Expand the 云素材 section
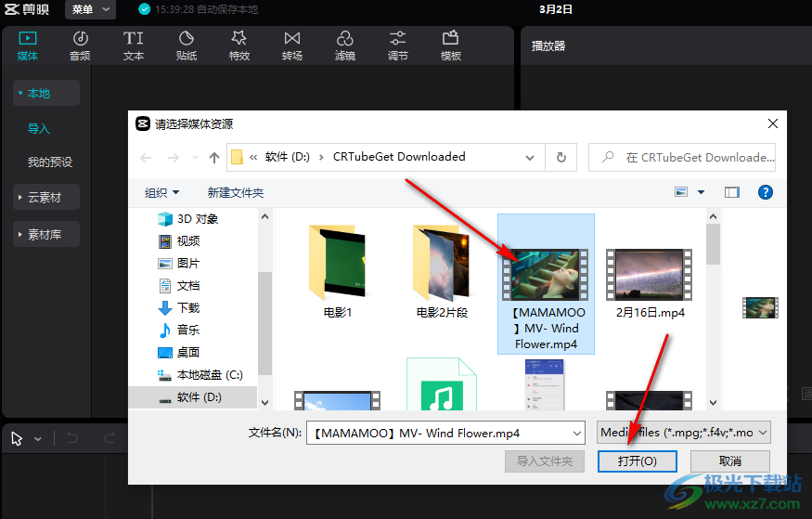Screen dimensions: 812x519 [46, 197]
